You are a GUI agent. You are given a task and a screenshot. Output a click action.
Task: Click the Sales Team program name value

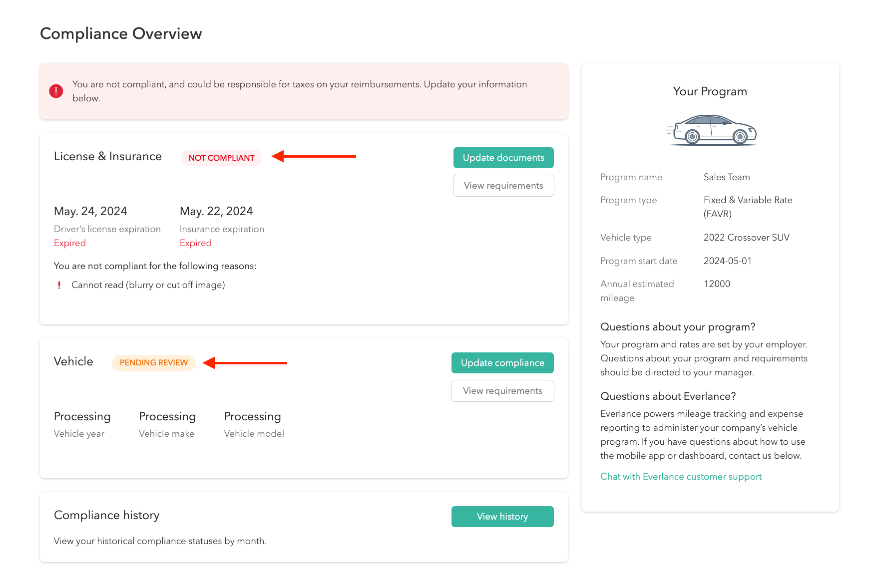tap(727, 177)
